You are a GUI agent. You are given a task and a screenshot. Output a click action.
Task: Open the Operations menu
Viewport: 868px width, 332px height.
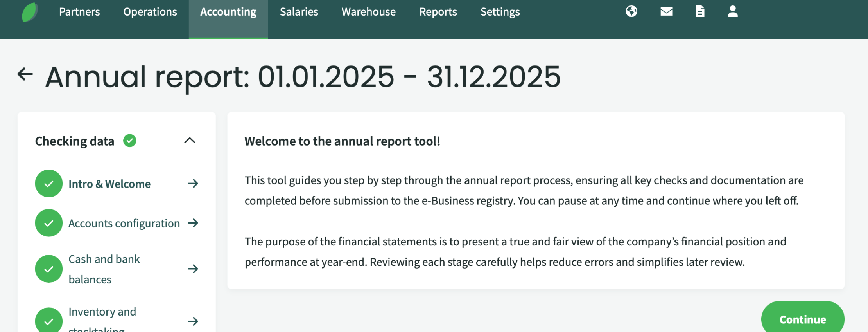[x=150, y=12]
